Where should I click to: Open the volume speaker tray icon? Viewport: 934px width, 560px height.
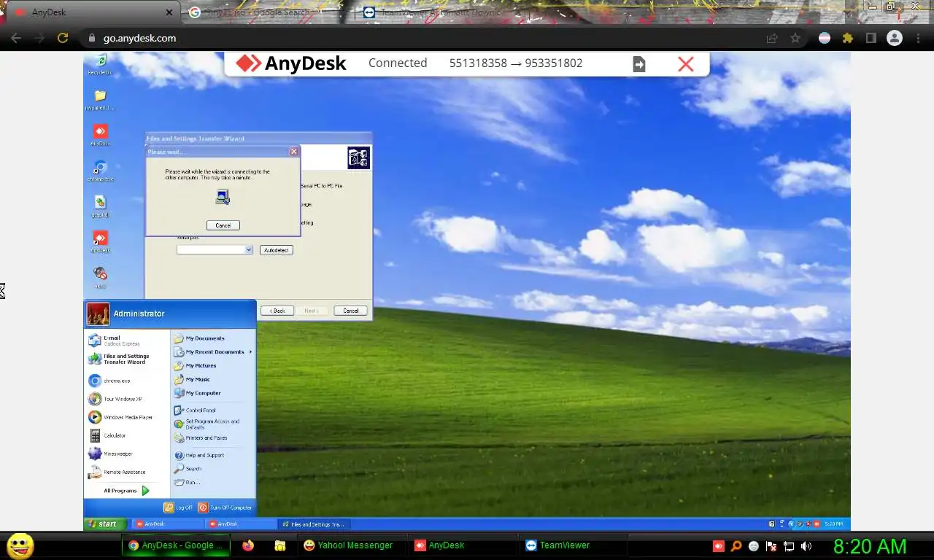pos(806,545)
